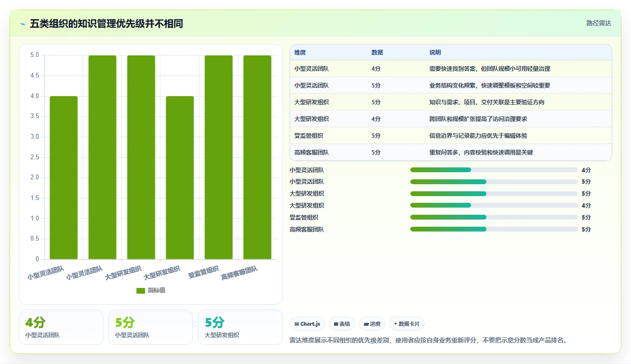This screenshot has width=631, height=364.
Task: Click the 高频客服团队 bar in the chart
Action: pyautogui.click(x=258, y=157)
